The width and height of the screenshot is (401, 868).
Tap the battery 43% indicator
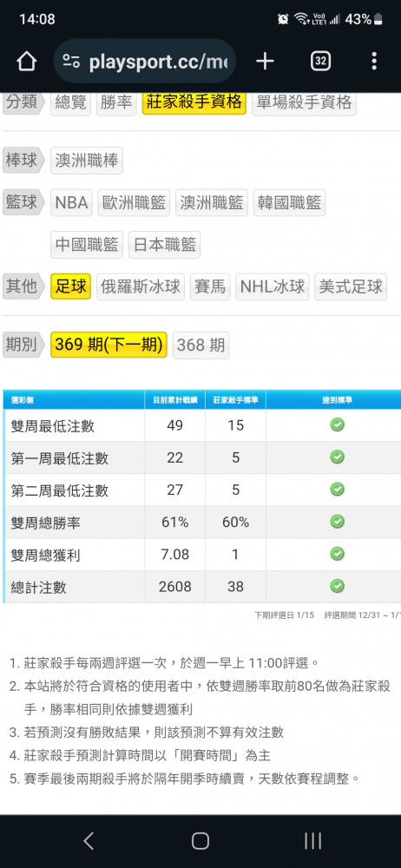364,19
